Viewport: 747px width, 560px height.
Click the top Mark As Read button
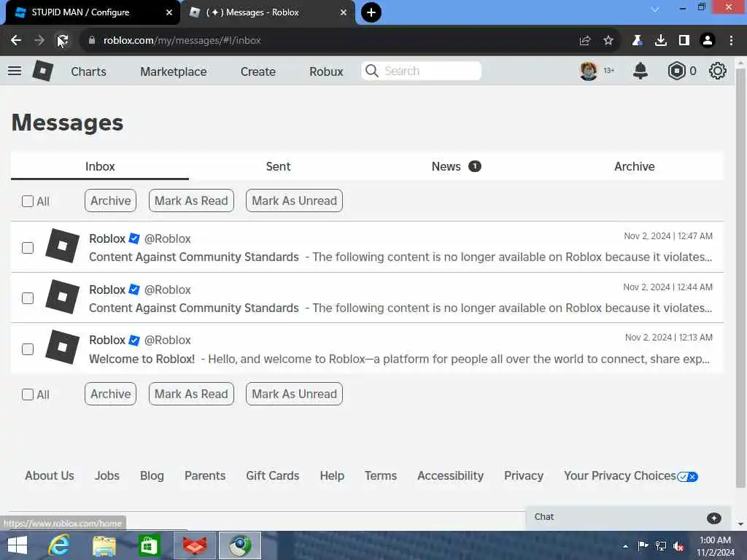coord(191,201)
